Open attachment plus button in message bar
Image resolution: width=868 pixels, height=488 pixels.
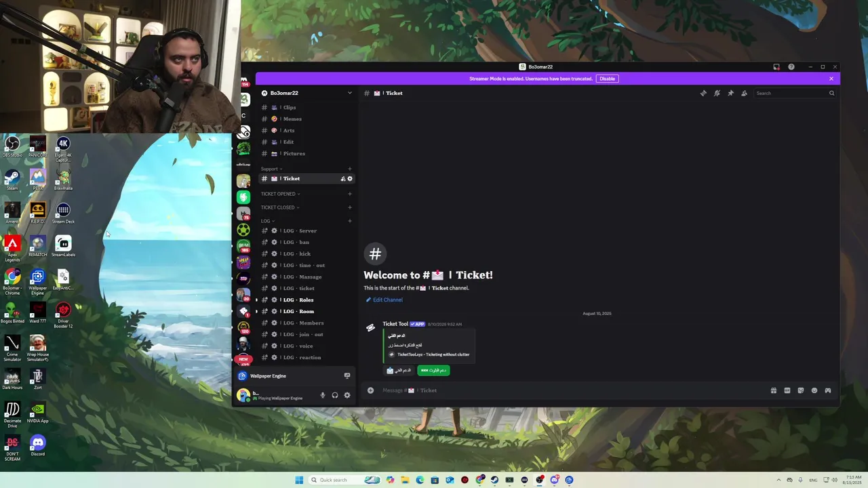point(370,390)
